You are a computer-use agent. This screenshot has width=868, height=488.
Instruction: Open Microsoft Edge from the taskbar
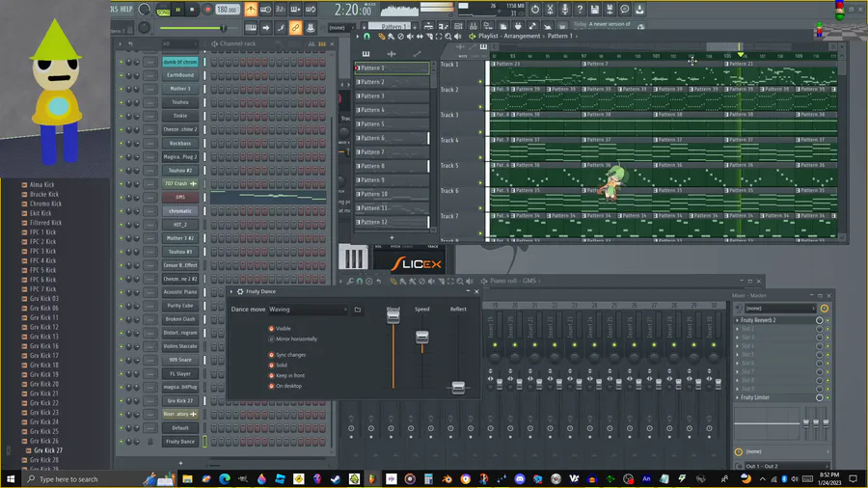[224, 478]
